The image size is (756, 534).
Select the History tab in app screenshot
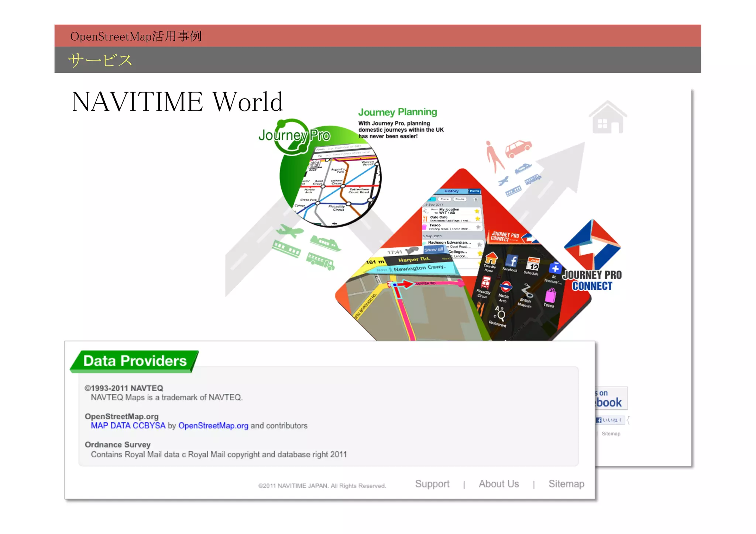click(x=451, y=191)
